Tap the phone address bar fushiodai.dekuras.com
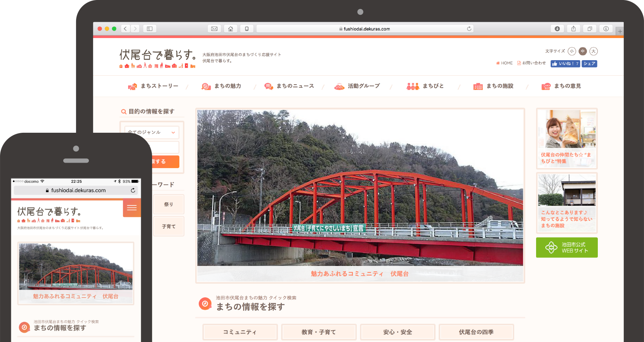This screenshot has width=644, height=342. tap(76, 190)
